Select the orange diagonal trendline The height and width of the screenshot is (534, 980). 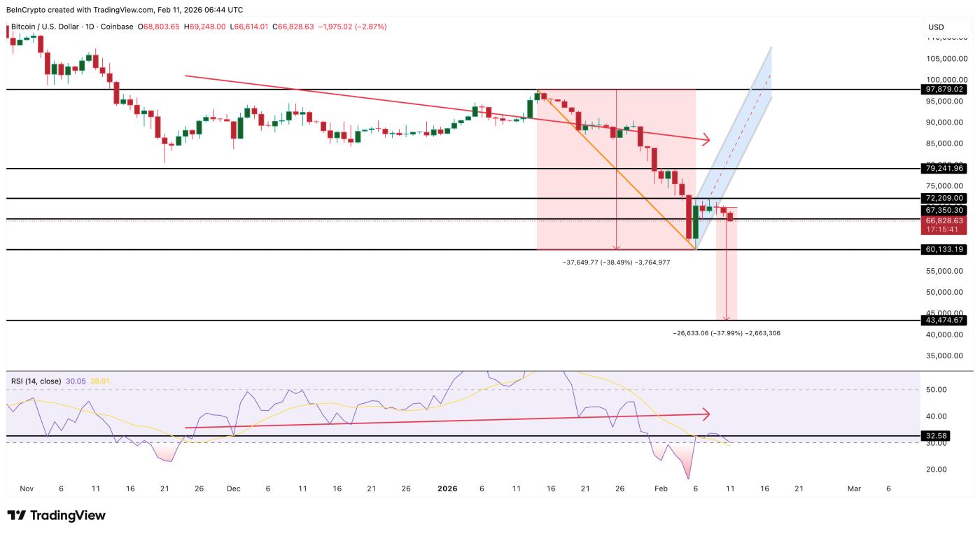(x=616, y=170)
